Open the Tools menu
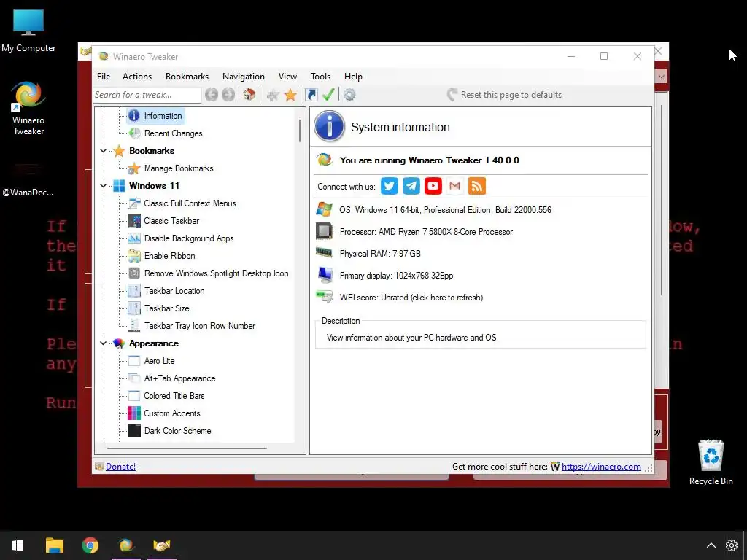The image size is (747, 560). click(x=321, y=76)
